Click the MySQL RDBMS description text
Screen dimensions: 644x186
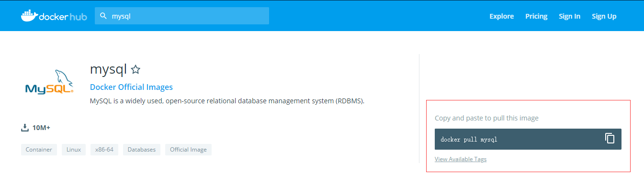[227, 101]
